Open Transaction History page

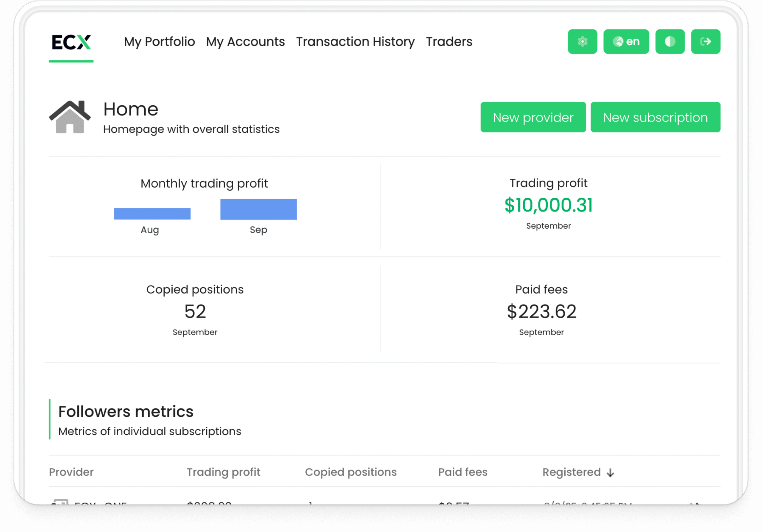tap(355, 42)
